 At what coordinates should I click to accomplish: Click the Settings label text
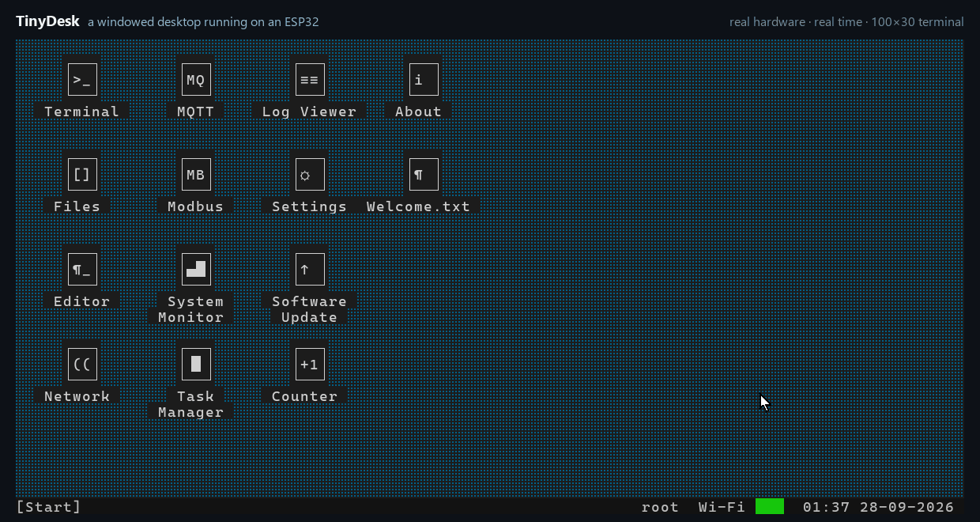pyautogui.click(x=310, y=206)
